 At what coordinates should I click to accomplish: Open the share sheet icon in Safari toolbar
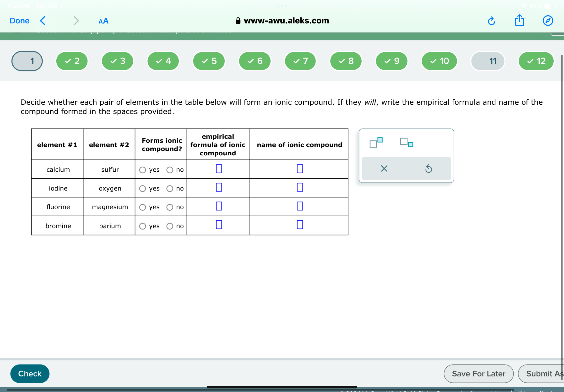click(520, 21)
